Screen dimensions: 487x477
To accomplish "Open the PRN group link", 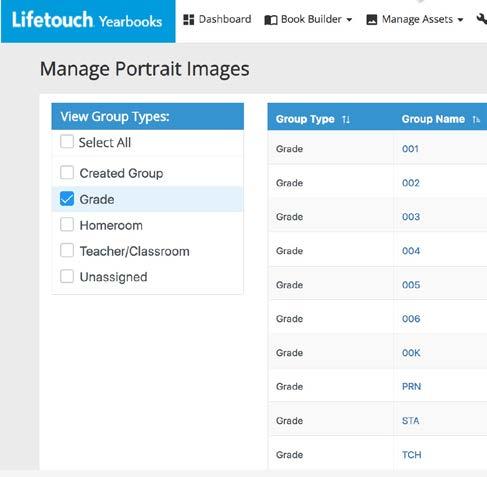I will pos(411,387).
